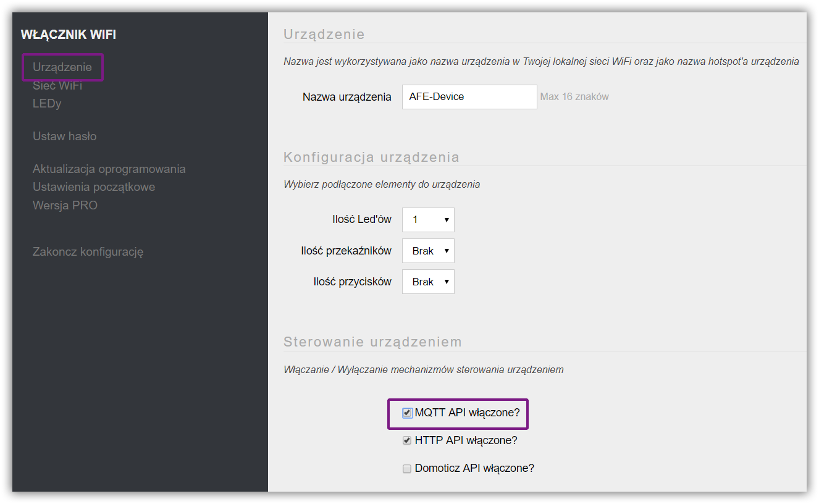Disable the MQTT API włączone checkbox
Image resolution: width=819 pixels, height=504 pixels.
(407, 413)
